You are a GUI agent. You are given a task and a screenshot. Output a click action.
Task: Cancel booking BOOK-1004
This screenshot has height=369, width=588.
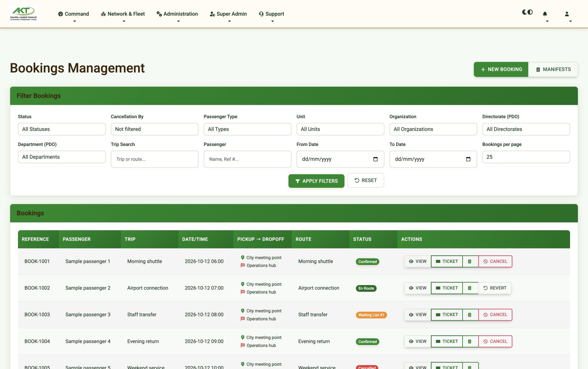(495, 342)
